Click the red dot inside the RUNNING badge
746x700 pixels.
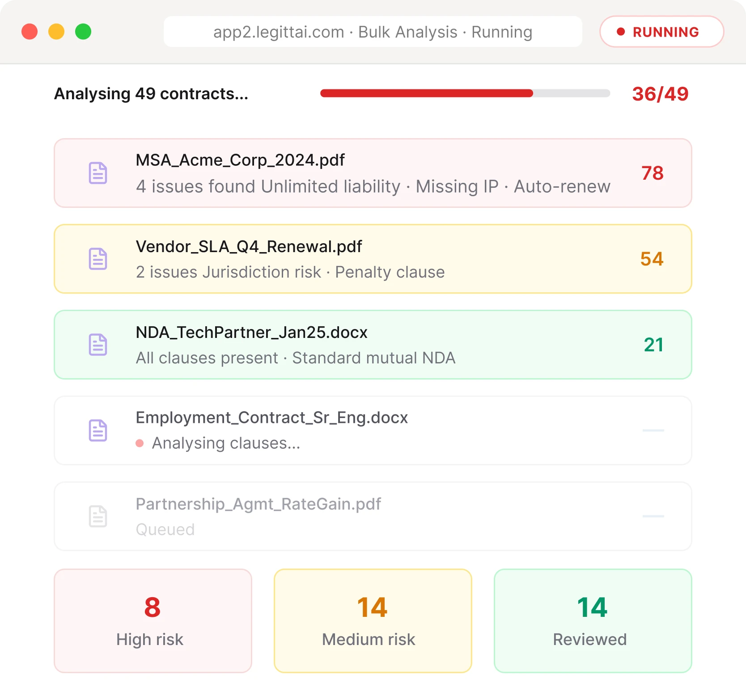pyautogui.click(x=621, y=32)
